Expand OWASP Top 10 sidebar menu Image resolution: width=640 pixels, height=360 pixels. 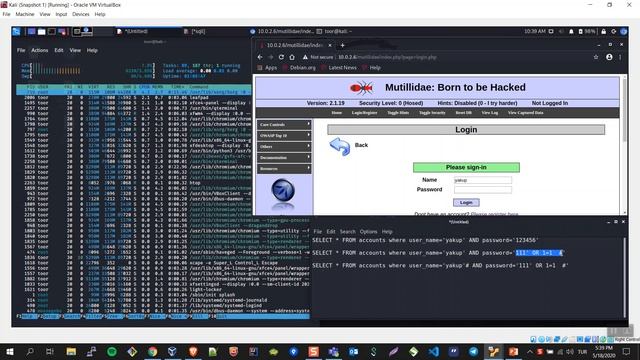point(284,136)
